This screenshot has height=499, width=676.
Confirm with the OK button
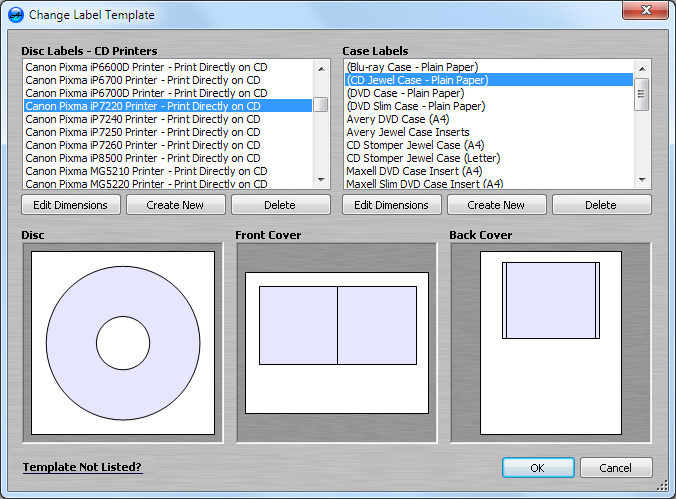click(x=538, y=468)
